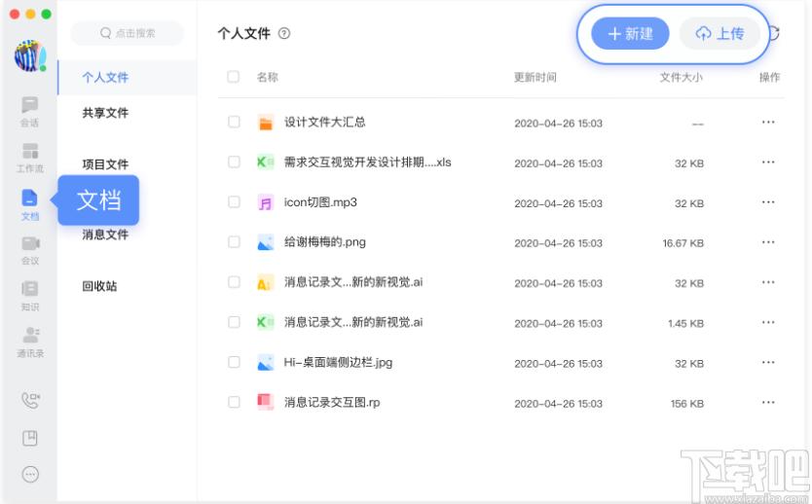Open file name 给谢梅梅的.png

[324, 242]
